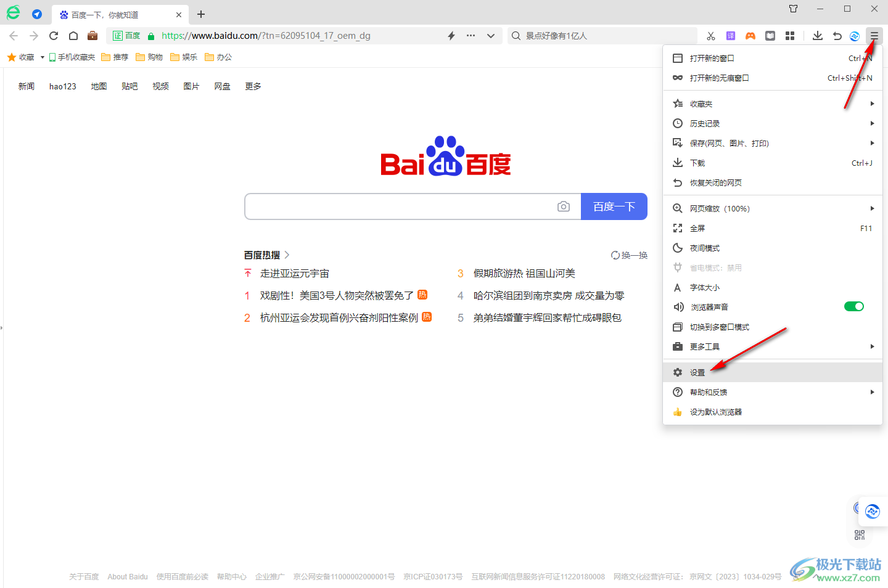888x588 pixels.
Task: Click the floating blue assistant icon
Action: (873, 511)
